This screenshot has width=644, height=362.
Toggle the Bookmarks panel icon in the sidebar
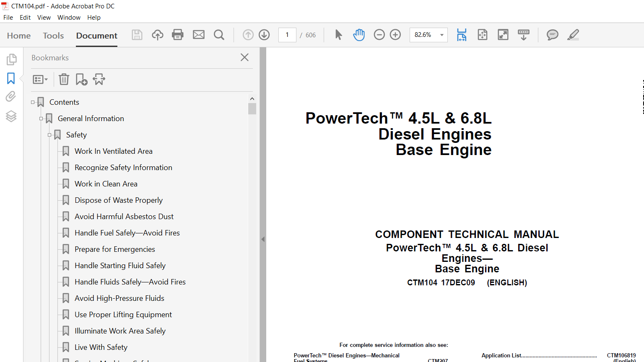coord(11,78)
